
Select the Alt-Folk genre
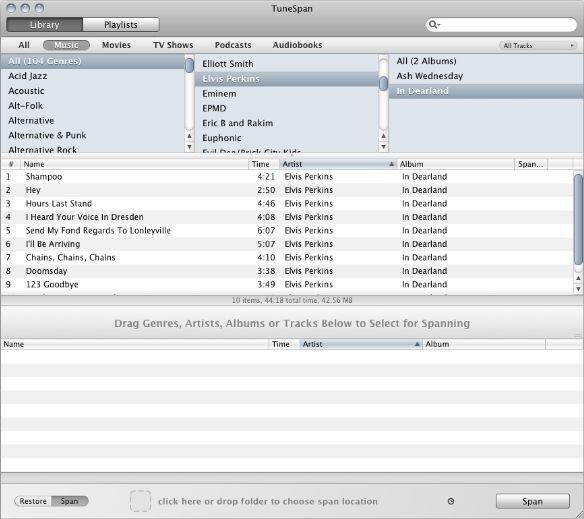pos(92,106)
